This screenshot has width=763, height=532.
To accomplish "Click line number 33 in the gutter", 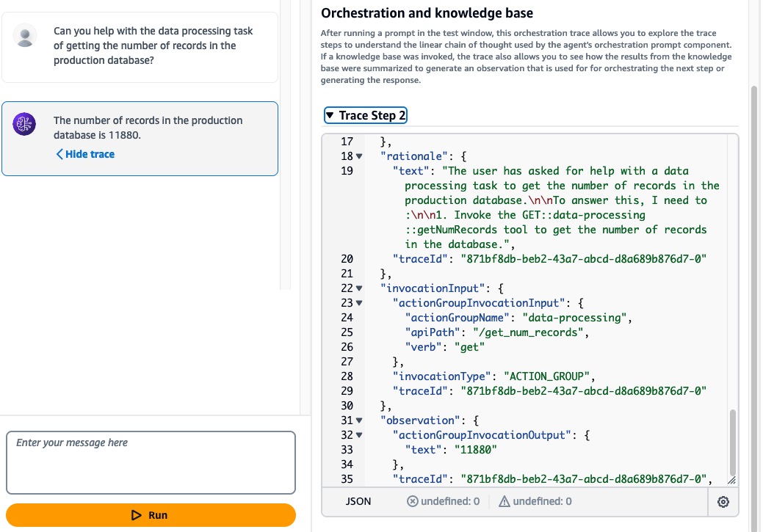I will (x=347, y=450).
